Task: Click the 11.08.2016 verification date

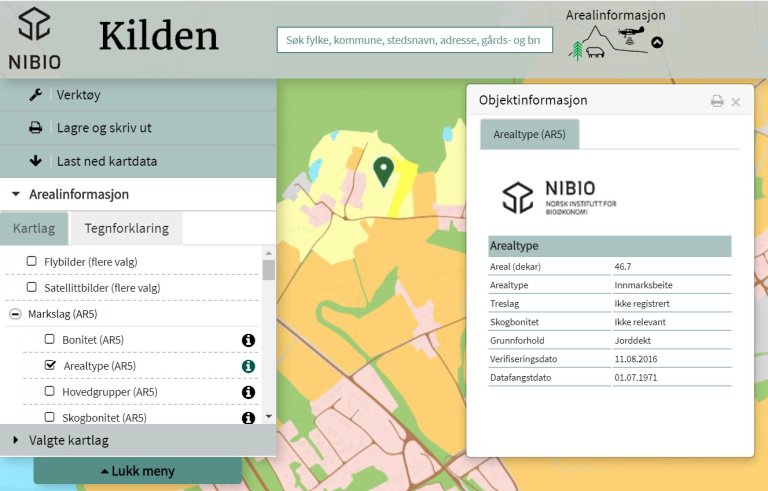Action: 636,359
